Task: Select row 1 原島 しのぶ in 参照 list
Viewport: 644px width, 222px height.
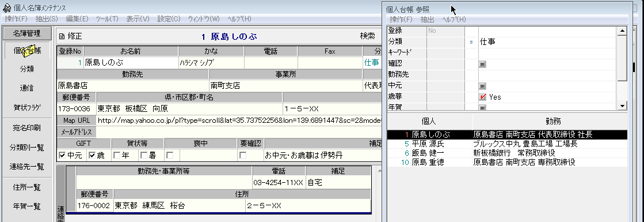Action: pos(508,135)
